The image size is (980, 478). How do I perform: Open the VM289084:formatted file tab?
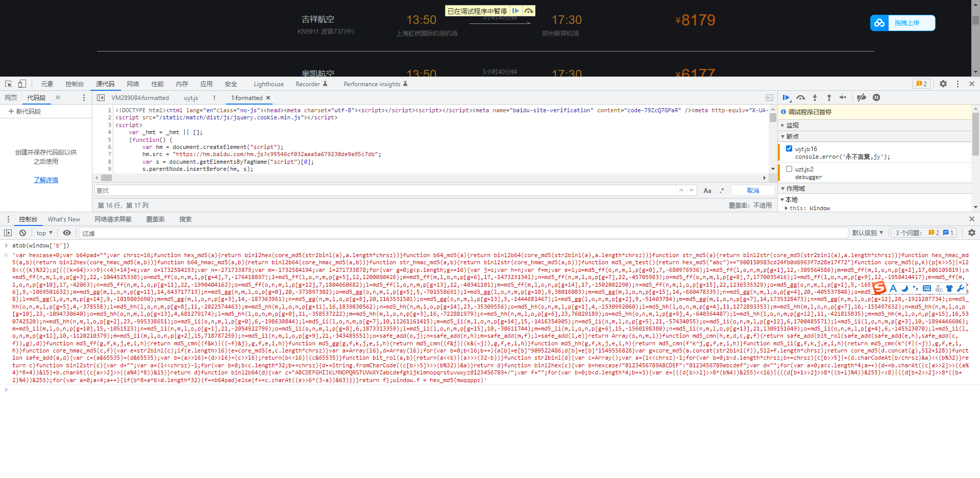[140, 97]
